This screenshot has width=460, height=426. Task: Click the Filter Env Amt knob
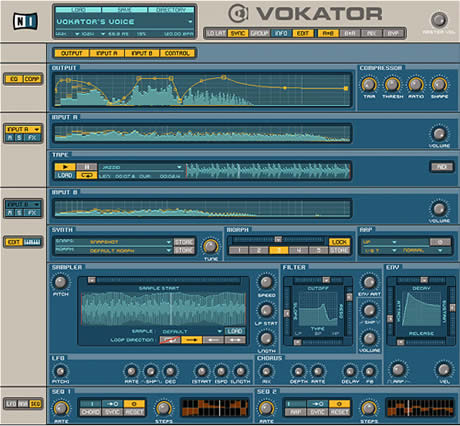point(369,282)
